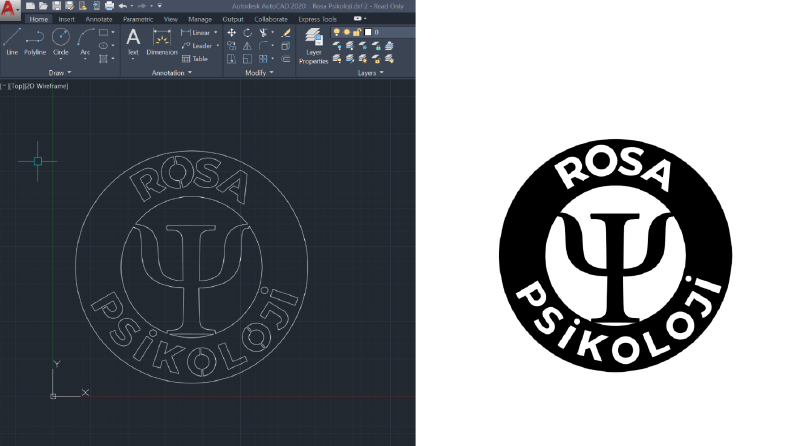Screen dimensions: 793x446
Task: Click the Trim scissors icon
Action: [x=263, y=32]
